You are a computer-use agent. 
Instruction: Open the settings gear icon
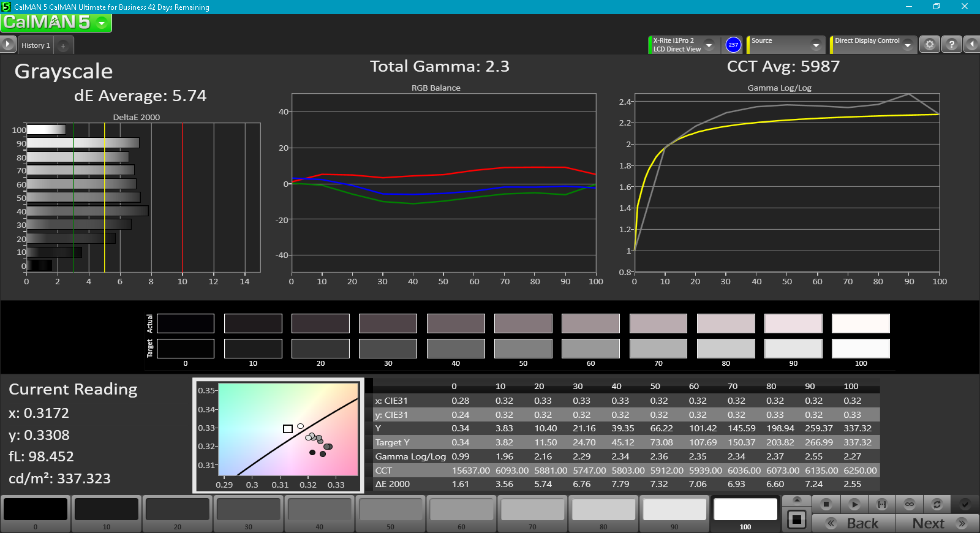(x=930, y=45)
